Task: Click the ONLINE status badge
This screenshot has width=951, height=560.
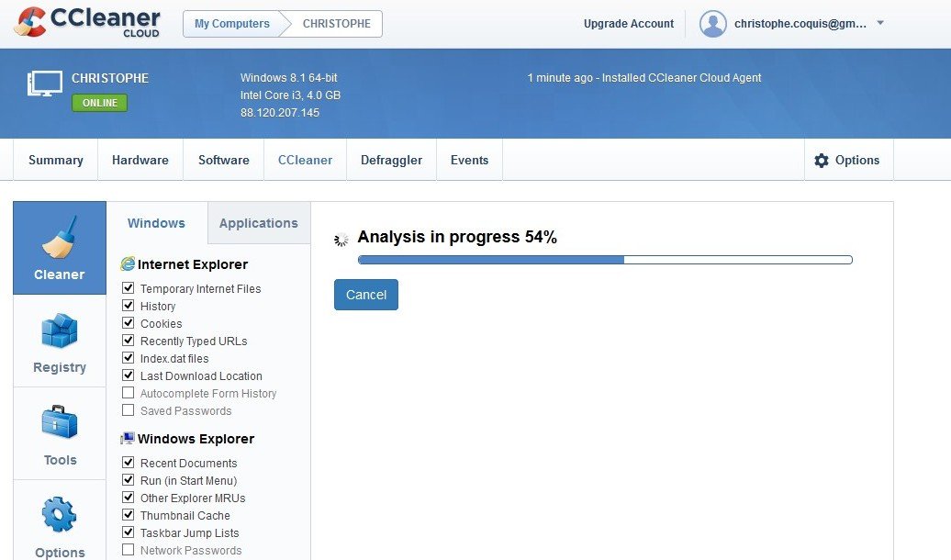Action: tap(100, 103)
